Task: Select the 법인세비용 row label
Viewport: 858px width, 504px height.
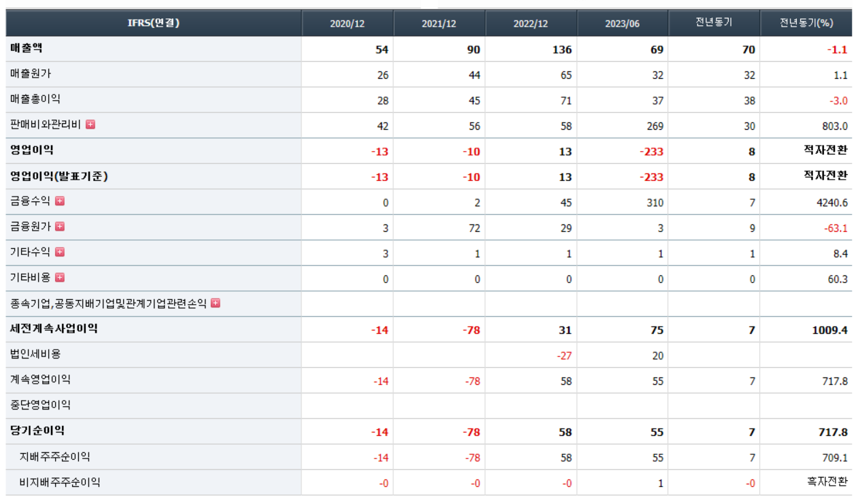Action: [x=35, y=354]
